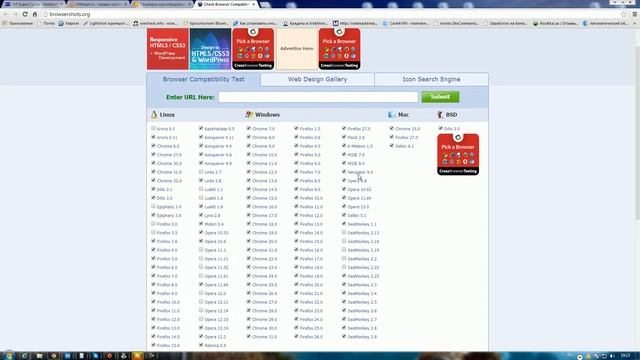Click the Mac icon in heading
This screenshot has height=360, width=640.
(x=392, y=115)
